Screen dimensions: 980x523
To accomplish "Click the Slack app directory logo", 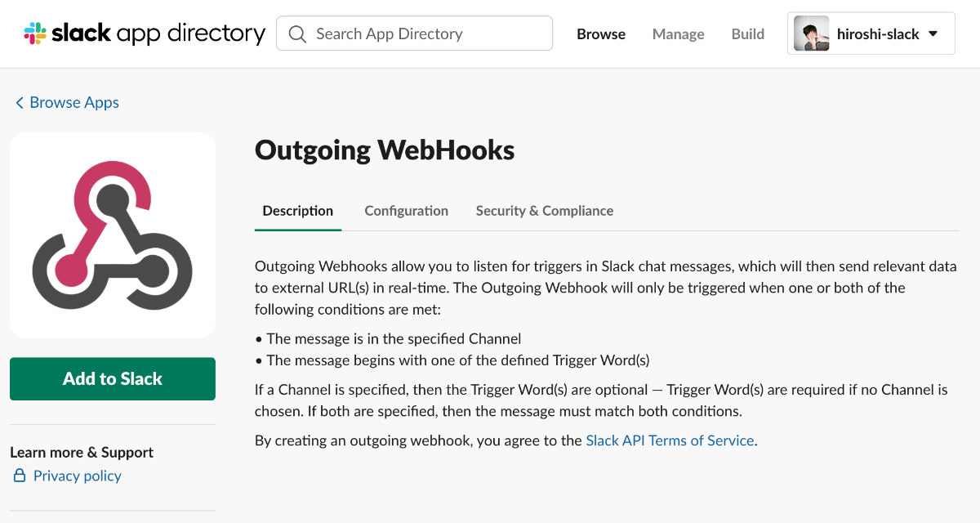I will point(145,34).
